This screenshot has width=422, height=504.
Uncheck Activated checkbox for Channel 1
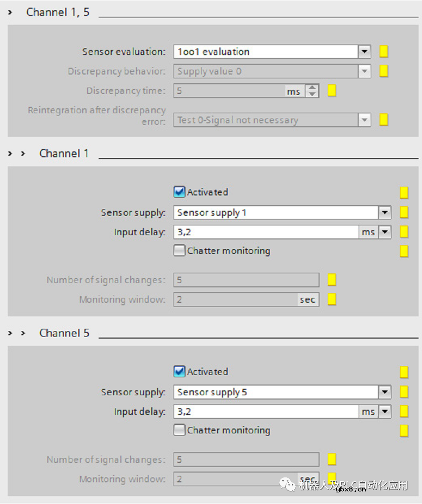(x=179, y=192)
